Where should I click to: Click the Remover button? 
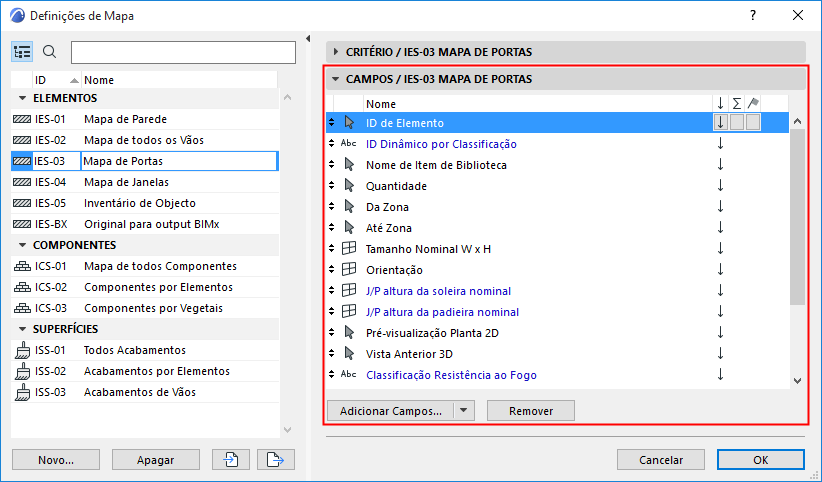pos(531,410)
